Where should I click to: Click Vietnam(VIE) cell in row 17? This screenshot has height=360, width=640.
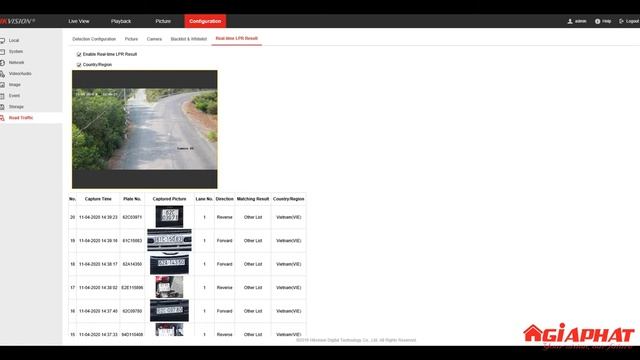click(x=289, y=287)
